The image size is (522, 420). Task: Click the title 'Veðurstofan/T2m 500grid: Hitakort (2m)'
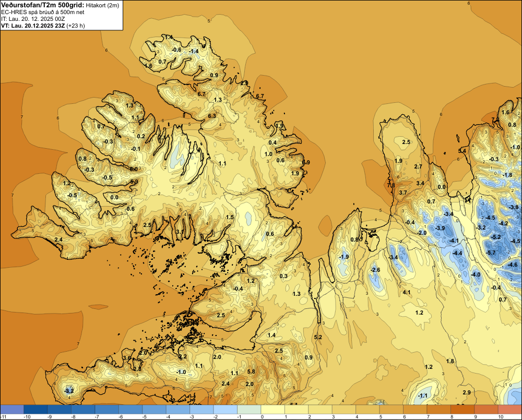60,5
